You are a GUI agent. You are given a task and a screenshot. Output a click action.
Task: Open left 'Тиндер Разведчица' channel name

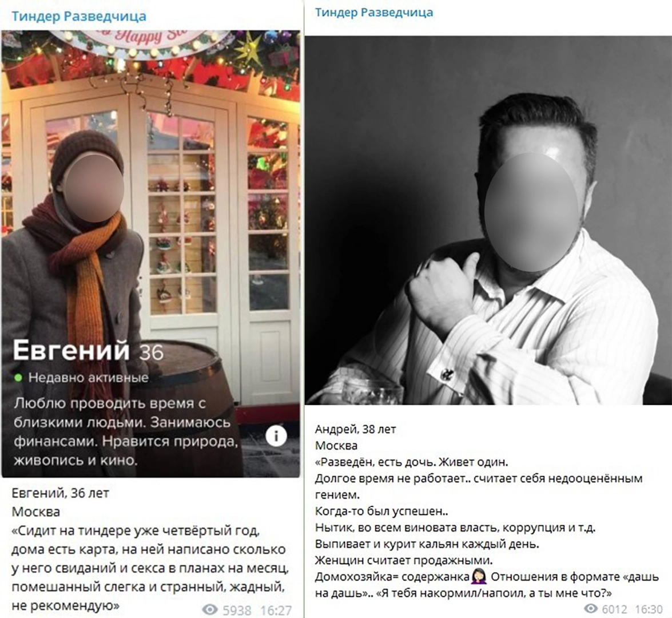(78, 16)
